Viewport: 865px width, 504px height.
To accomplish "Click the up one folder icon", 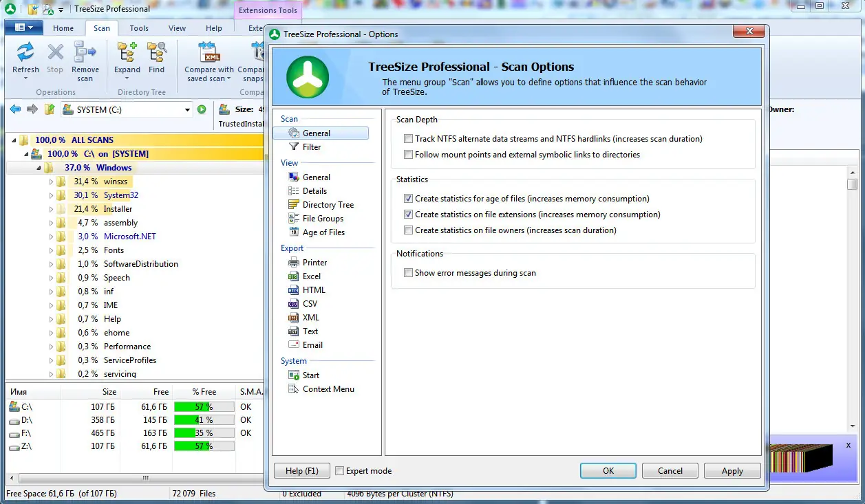I will [50, 109].
